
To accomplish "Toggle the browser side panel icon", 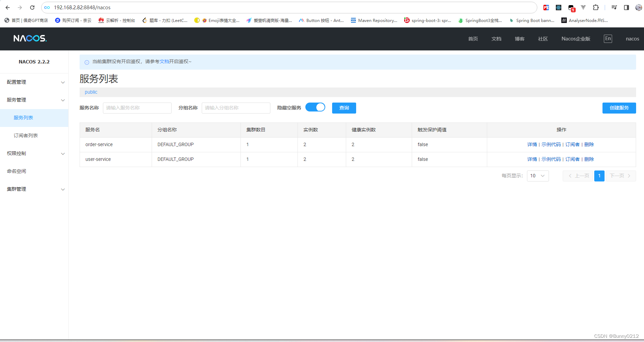I will point(627,8).
